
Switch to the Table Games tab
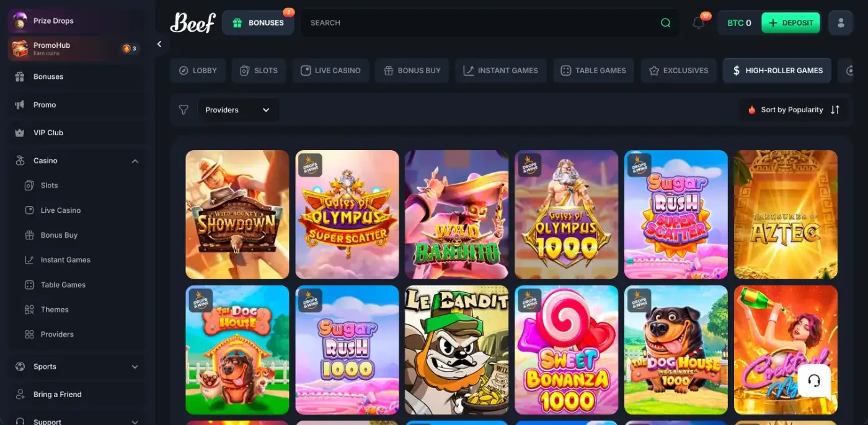click(x=593, y=71)
